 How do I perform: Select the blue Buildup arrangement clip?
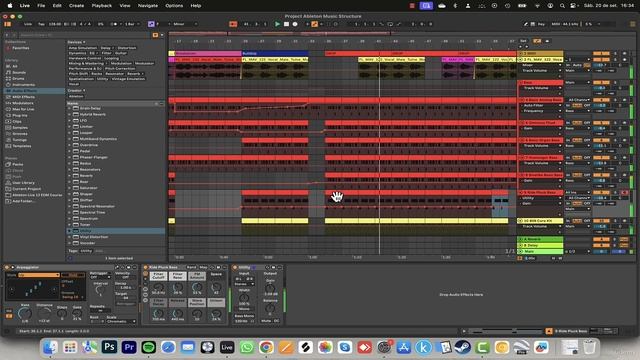(x=275, y=53)
